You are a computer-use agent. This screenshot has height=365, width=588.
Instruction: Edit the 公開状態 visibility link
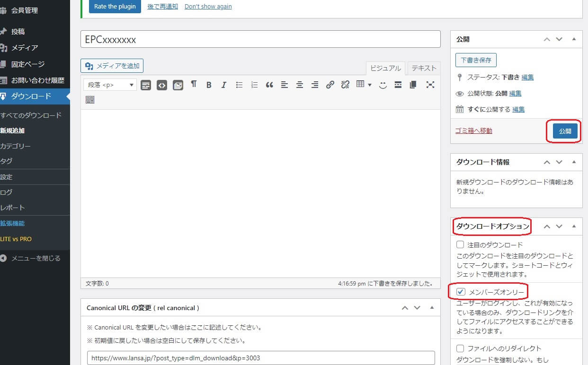click(516, 93)
